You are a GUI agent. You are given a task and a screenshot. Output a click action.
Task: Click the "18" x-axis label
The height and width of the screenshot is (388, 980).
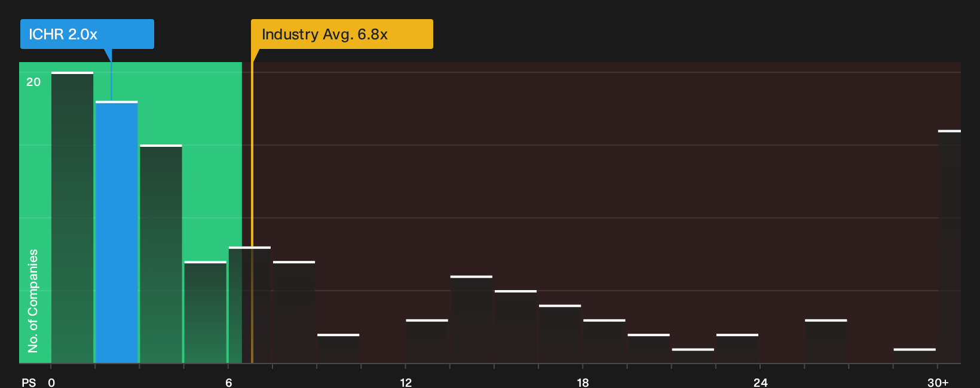point(583,383)
